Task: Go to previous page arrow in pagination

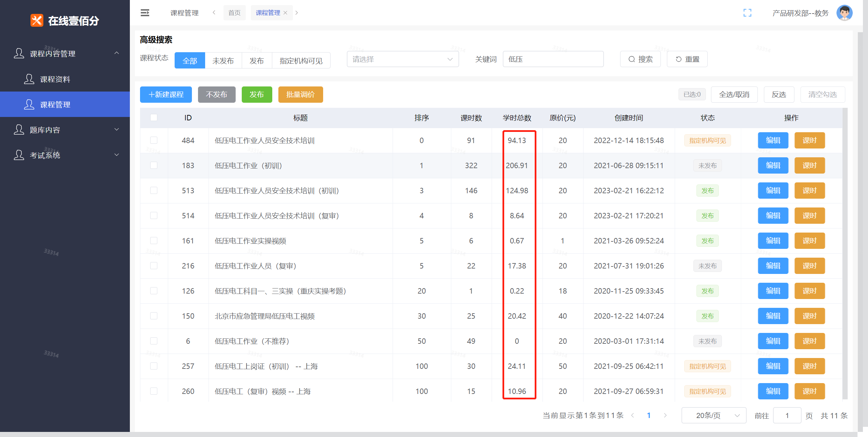Action: click(632, 415)
